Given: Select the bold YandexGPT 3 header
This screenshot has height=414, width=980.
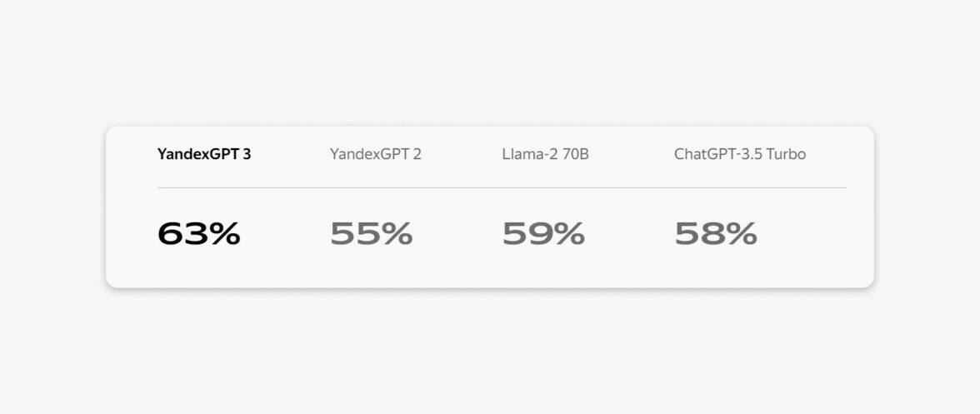Looking at the screenshot, I should pyautogui.click(x=204, y=154).
